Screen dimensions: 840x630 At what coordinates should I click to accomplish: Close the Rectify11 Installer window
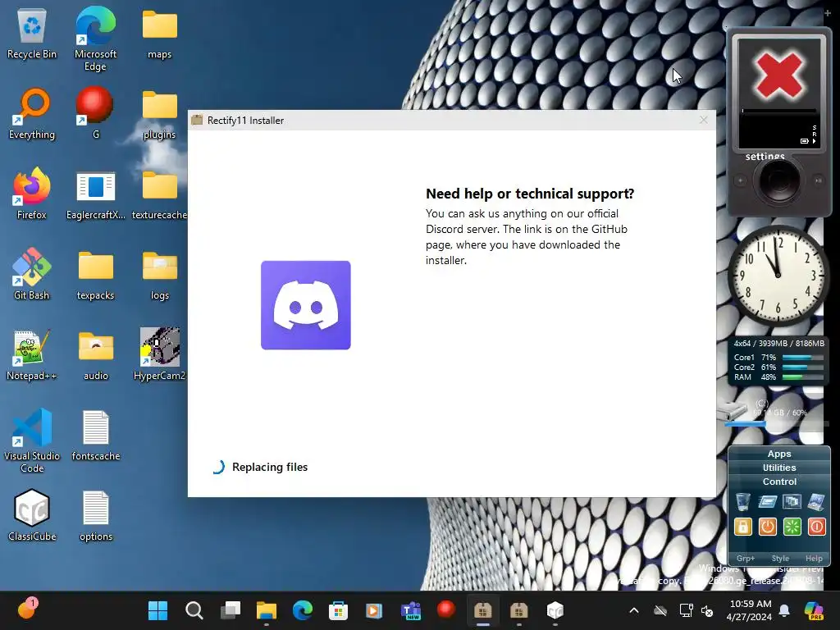tap(703, 120)
